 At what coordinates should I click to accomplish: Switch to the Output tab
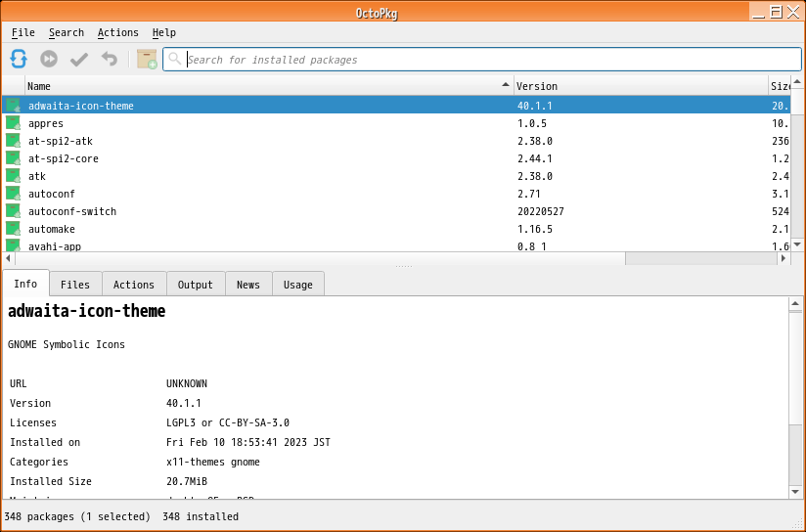196,285
